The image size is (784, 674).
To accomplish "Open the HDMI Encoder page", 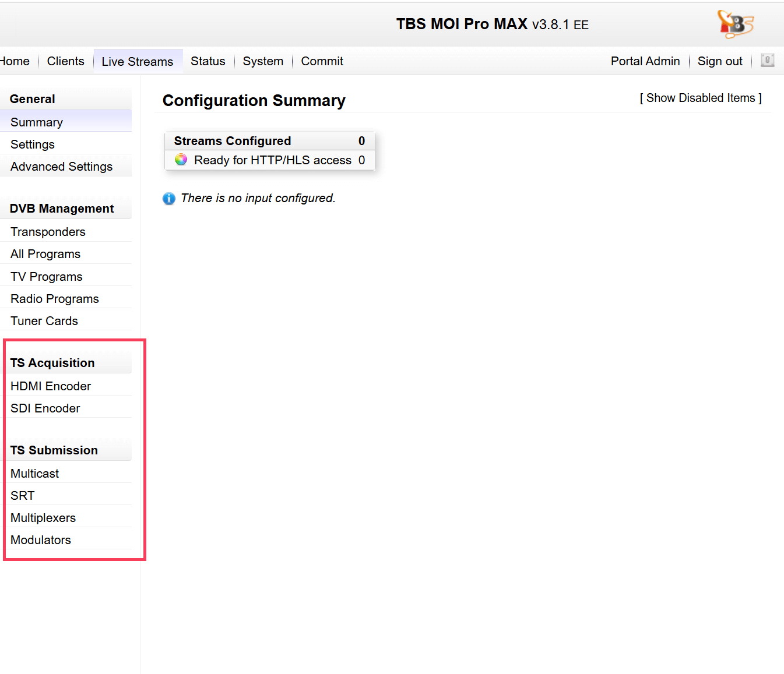I will (x=51, y=386).
